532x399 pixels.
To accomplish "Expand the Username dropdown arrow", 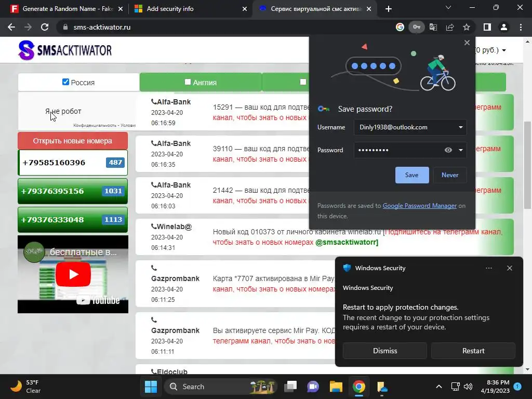I will [x=460, y=127].
